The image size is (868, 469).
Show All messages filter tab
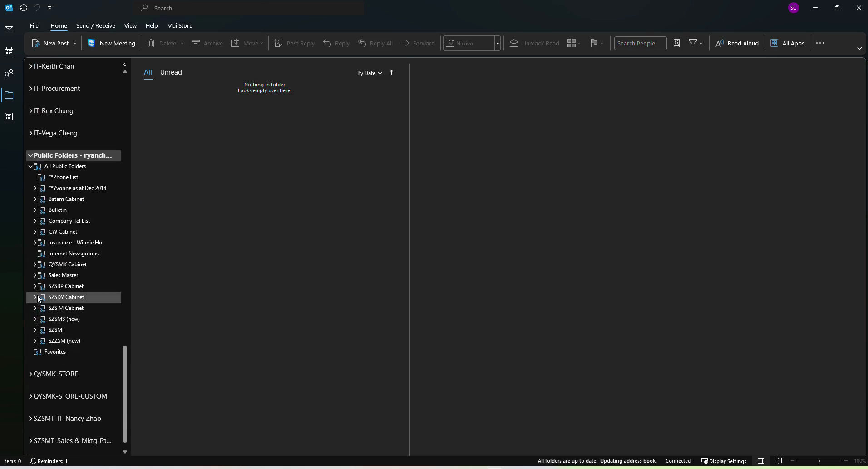pos(148,72)
